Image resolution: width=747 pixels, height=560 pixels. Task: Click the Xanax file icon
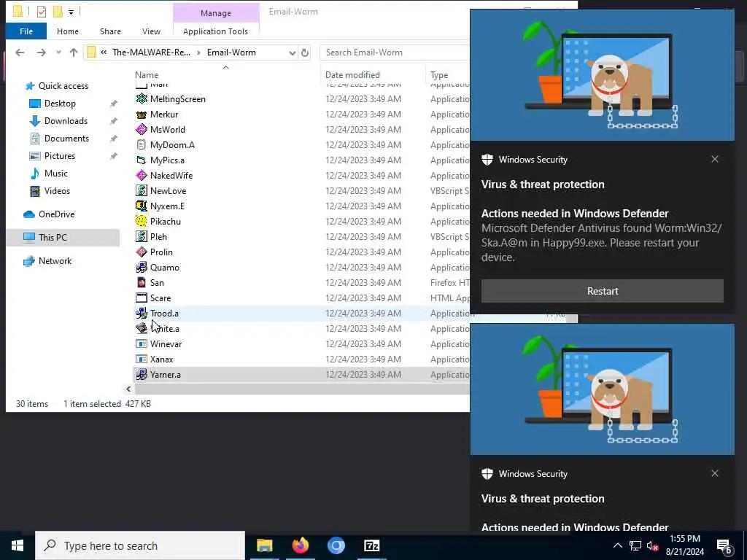tap(142, 359)
